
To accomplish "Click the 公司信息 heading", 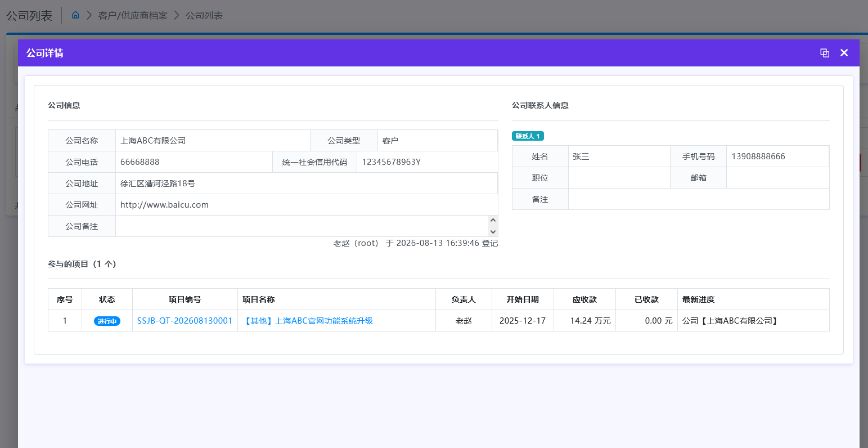I will [x=64, y=105].
